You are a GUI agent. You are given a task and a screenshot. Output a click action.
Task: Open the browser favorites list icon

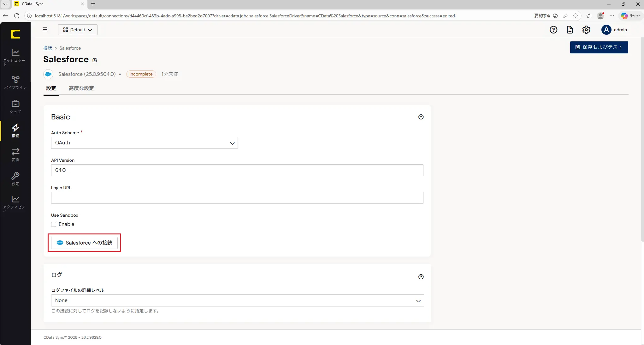[589, 16]
